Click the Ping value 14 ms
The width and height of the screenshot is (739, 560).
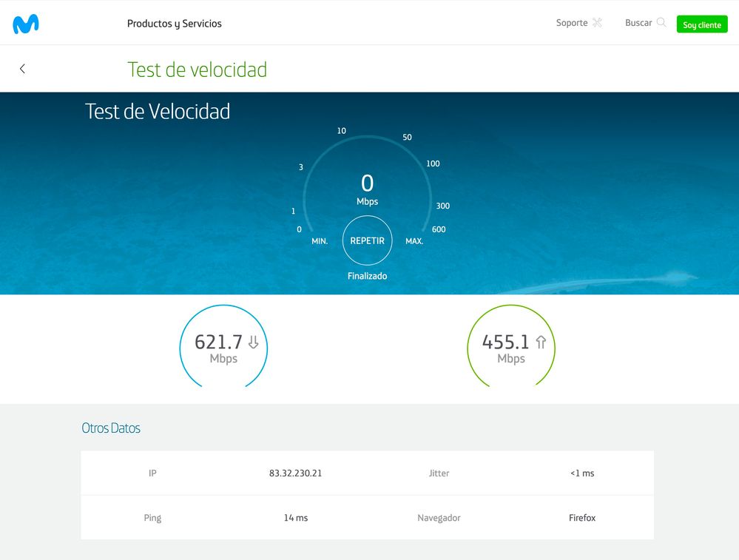pyautogui.click(x=295, y=518)
